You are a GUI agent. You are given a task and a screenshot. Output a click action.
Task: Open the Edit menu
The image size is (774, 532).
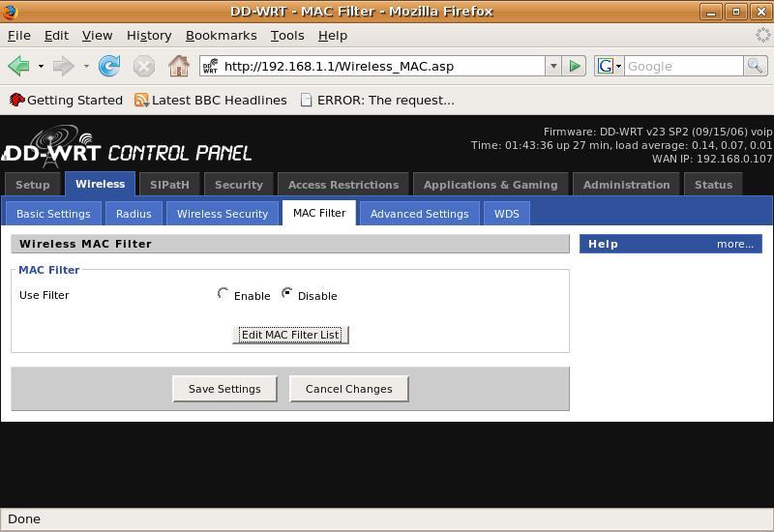[56, 36]
